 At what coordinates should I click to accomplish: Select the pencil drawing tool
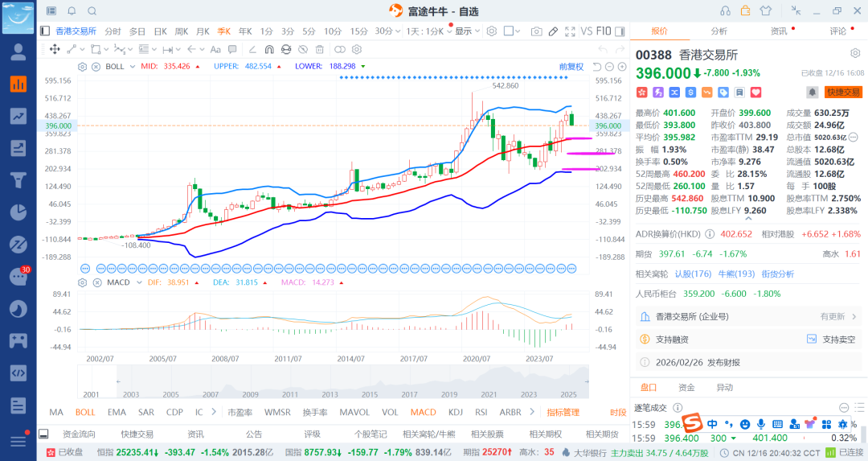(x=553, y=31)
